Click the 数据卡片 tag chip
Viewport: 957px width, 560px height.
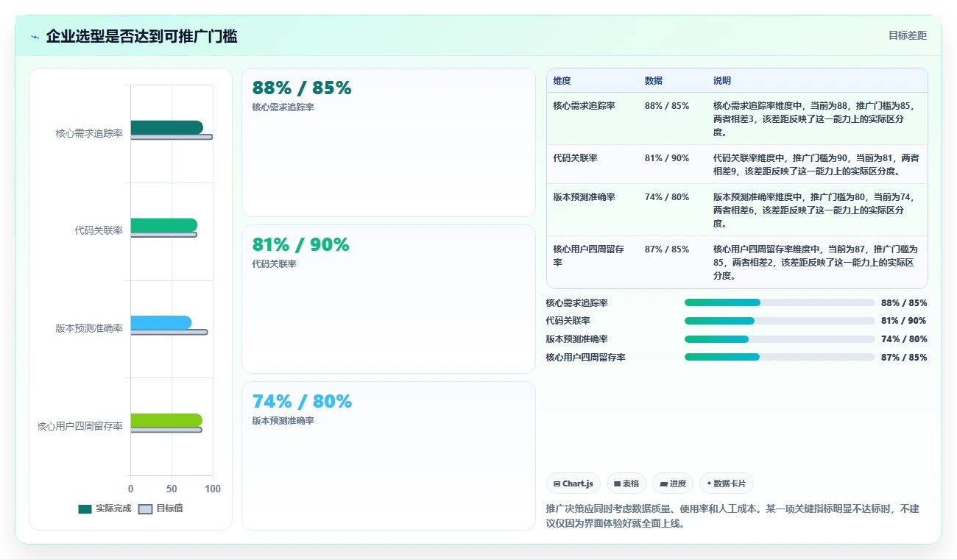pos(727,483)
